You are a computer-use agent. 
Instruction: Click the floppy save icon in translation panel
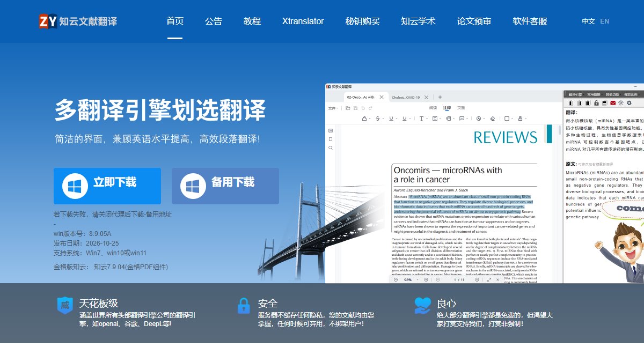click(x=605, y=103)
